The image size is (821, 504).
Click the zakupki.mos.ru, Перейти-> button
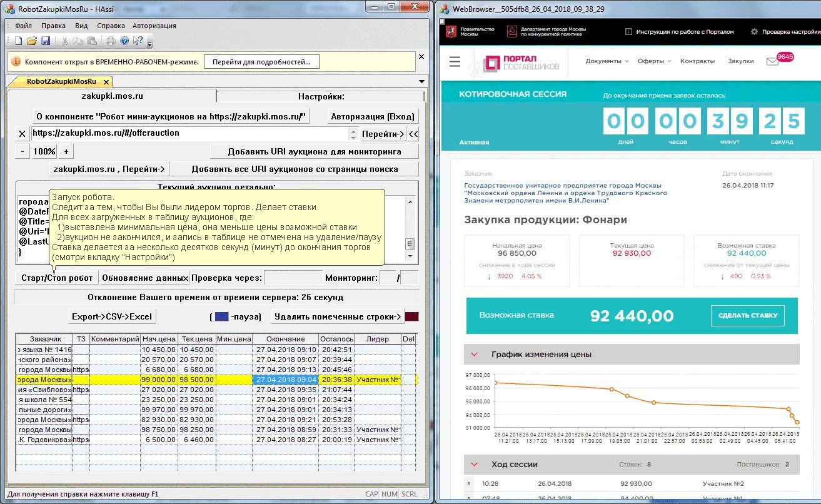(x=109, y=169)
